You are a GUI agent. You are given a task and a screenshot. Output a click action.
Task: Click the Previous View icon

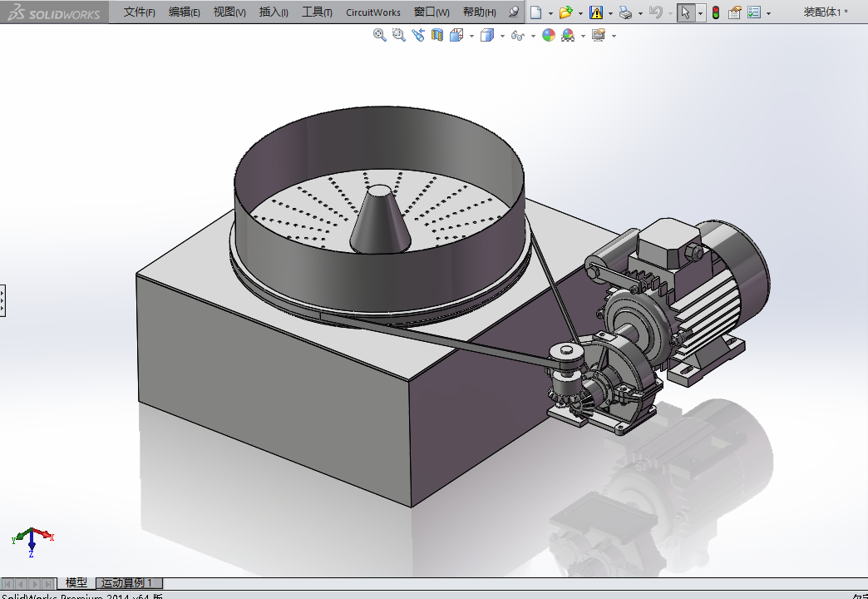click(417, 35)
